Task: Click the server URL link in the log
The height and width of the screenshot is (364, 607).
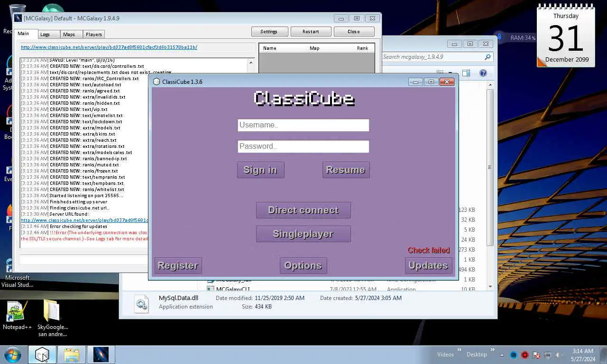Action: (84, 220)
